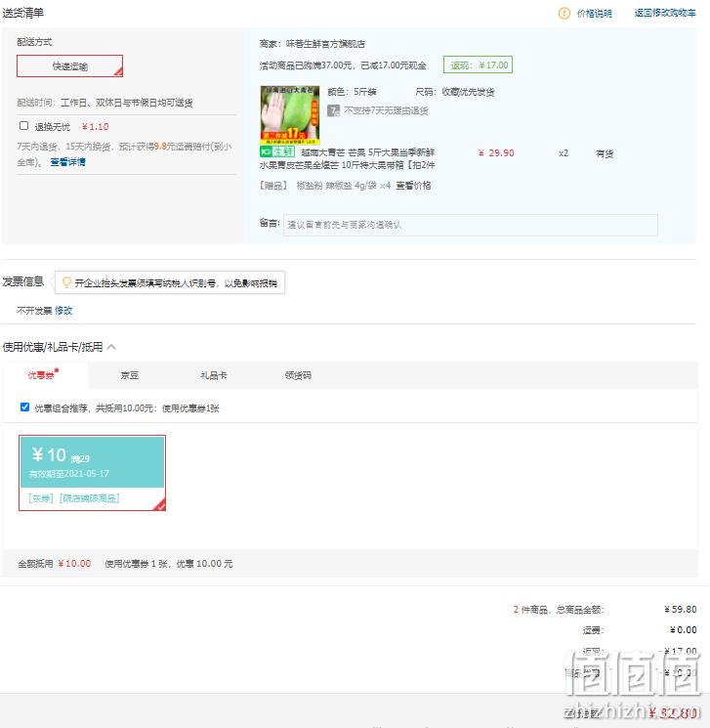Click the selected checkmark corner on the ¥10 coupon

[x=160, y=505]
